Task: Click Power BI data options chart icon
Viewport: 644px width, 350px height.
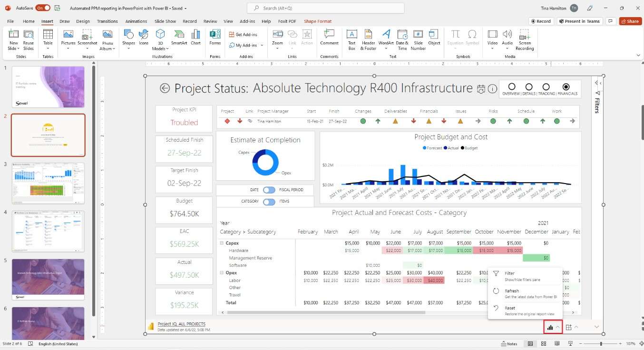Action: (x=550, y=327)
